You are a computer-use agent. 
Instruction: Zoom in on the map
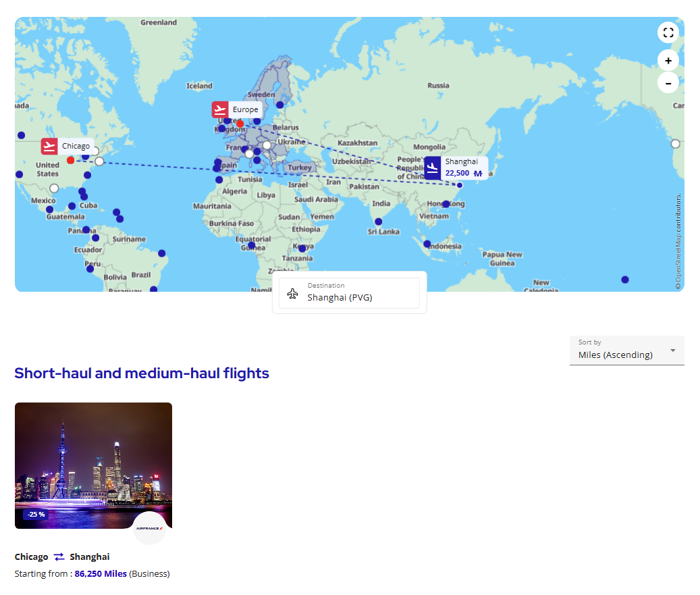[668, 61]
